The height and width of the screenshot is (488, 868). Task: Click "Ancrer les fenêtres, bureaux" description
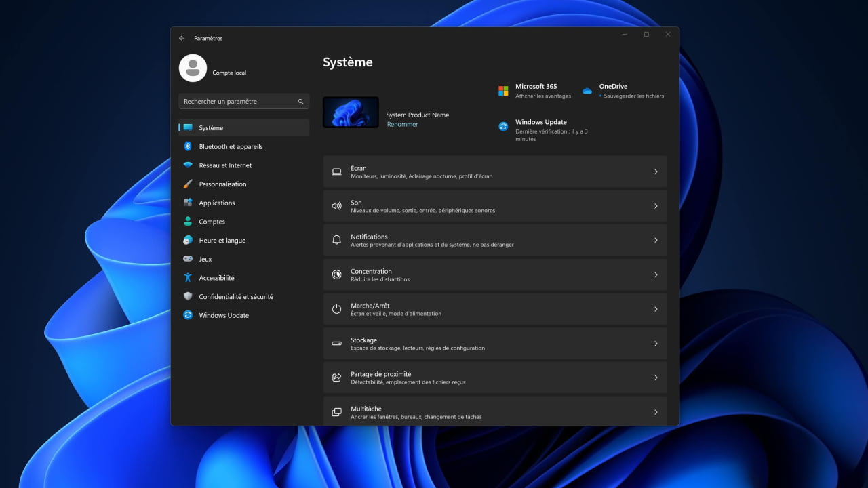tap(416, 417)
